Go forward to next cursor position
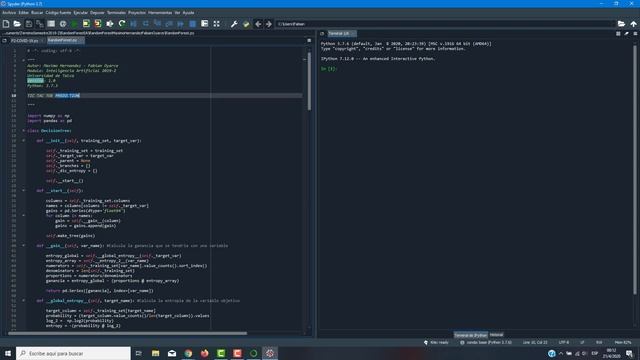 point(269,24)
